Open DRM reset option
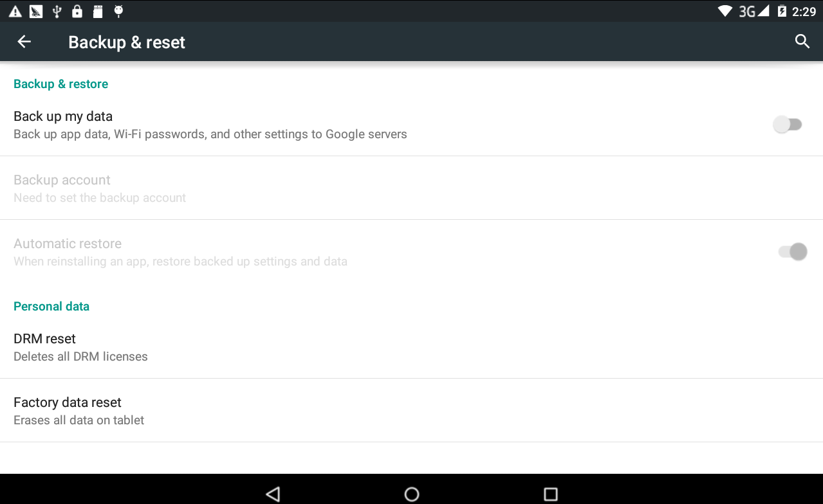 click(x=411, y=346)
